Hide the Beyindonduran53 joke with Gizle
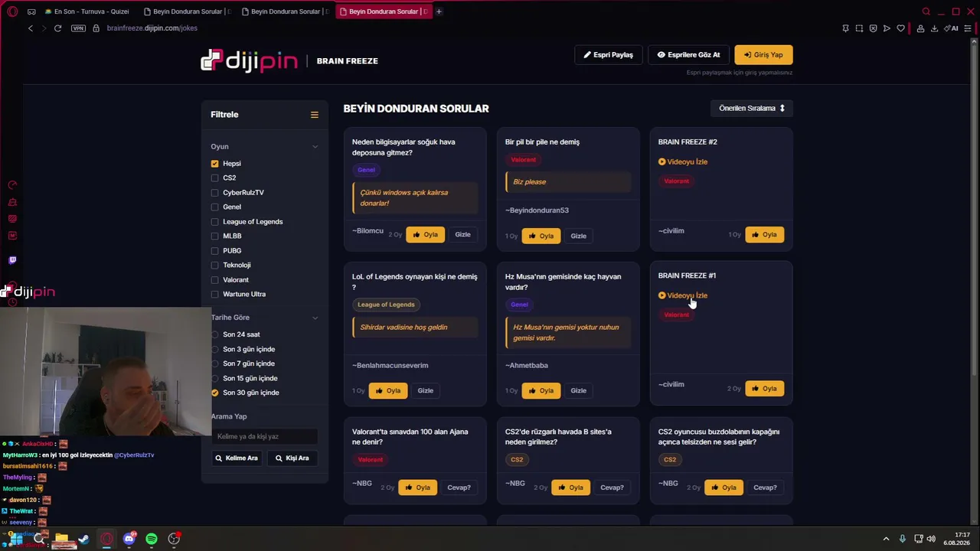Viewport: 980px width, 551px height. tap(578, 236)
